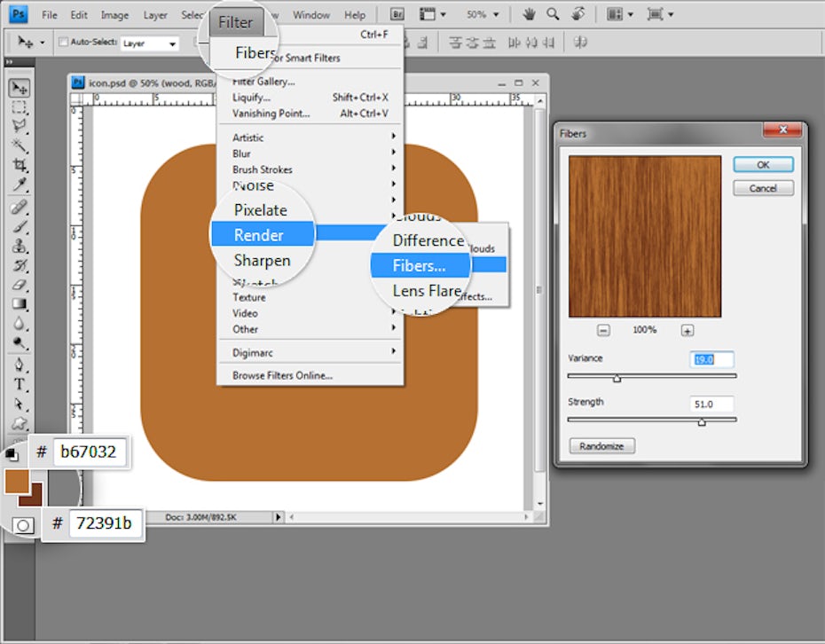
Task: Choose the Horizontal Type tool
Action: [19, 384]
